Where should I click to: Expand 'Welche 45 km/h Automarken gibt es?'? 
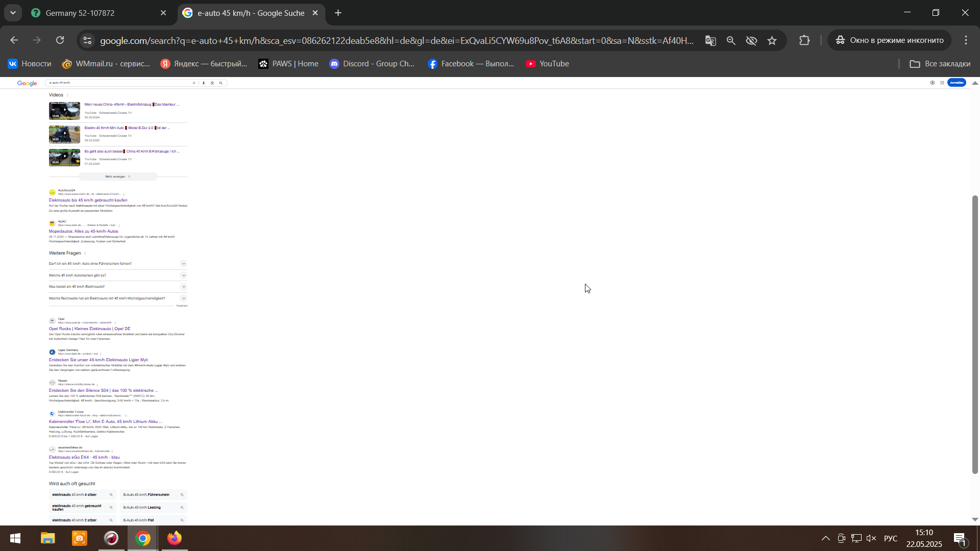[x=183, y=275]
